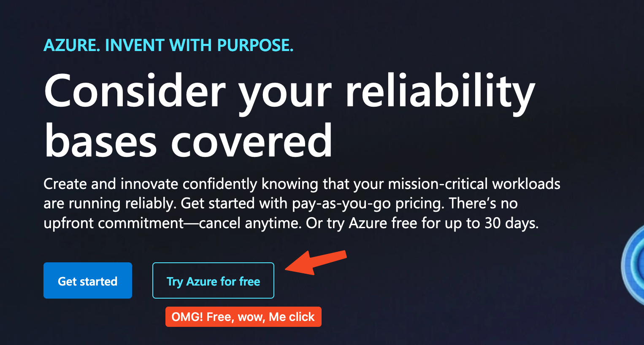Click the 'There's no' text in the description
644x345 pixels.
483,204
